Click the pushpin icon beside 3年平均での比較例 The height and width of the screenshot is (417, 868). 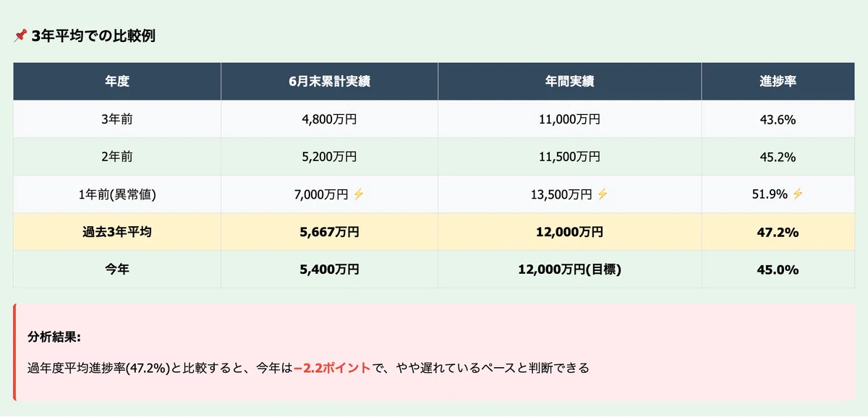20,36
